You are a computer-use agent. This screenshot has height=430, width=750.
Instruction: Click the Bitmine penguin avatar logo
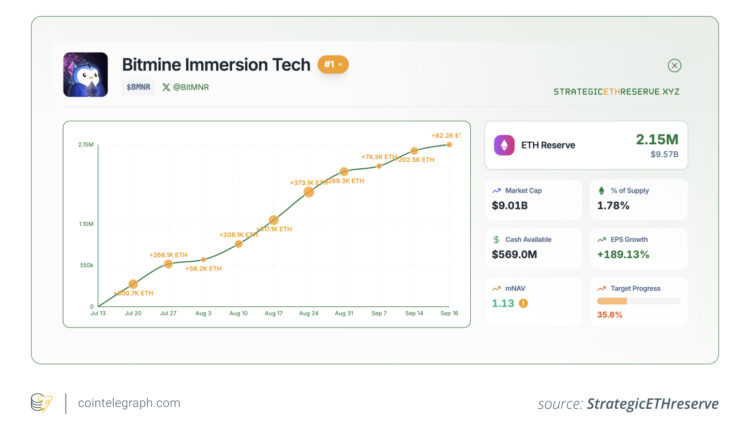(x=85, y=74)
